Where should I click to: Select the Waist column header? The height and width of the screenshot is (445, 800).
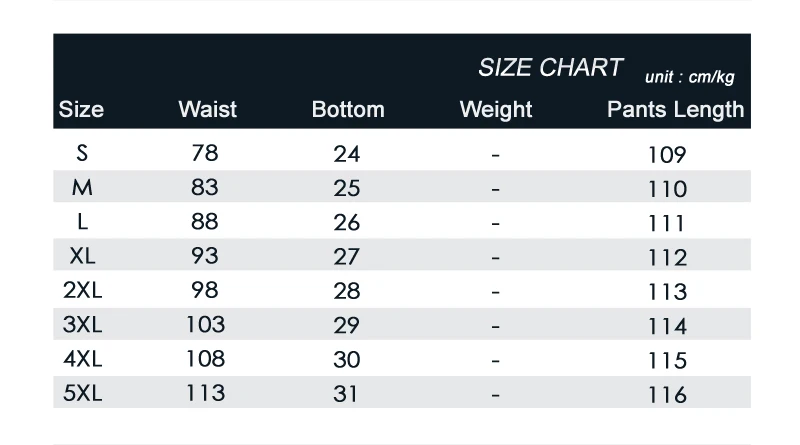(207, 109)
